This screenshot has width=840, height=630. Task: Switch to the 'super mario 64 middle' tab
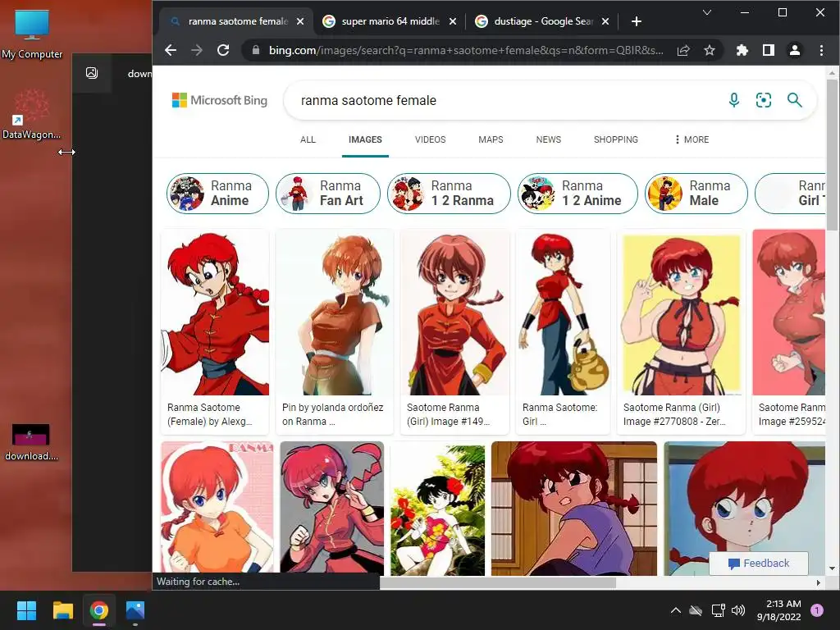[390, 21]
